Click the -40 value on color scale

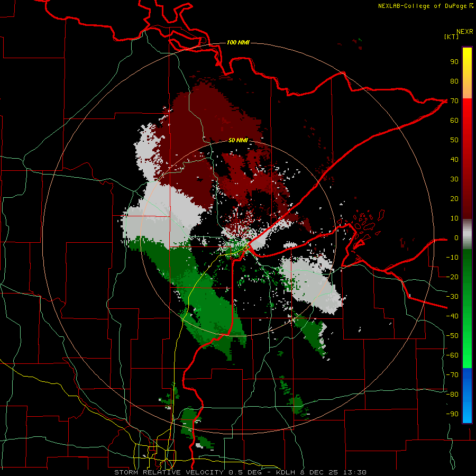click(452, 316)
